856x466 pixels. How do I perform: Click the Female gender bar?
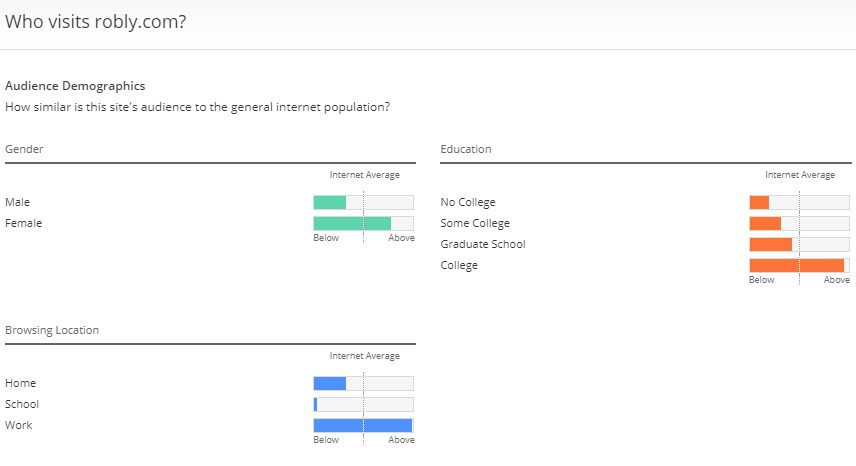(x=364, y=223)
